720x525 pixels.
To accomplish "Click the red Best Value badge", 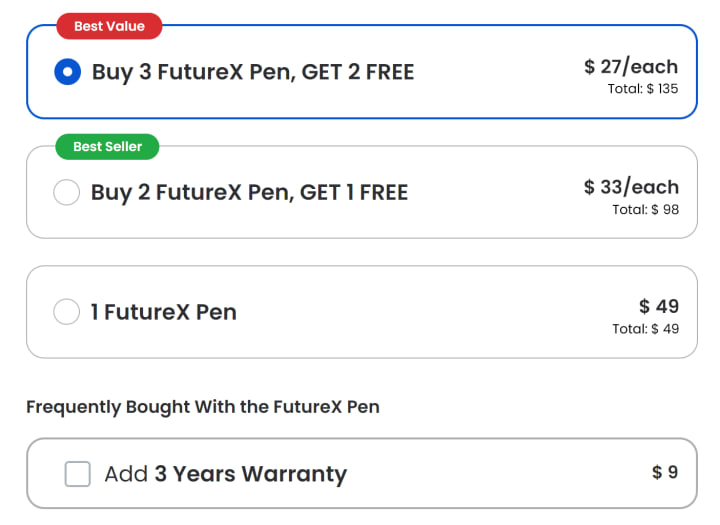I will tap(109, 26).
